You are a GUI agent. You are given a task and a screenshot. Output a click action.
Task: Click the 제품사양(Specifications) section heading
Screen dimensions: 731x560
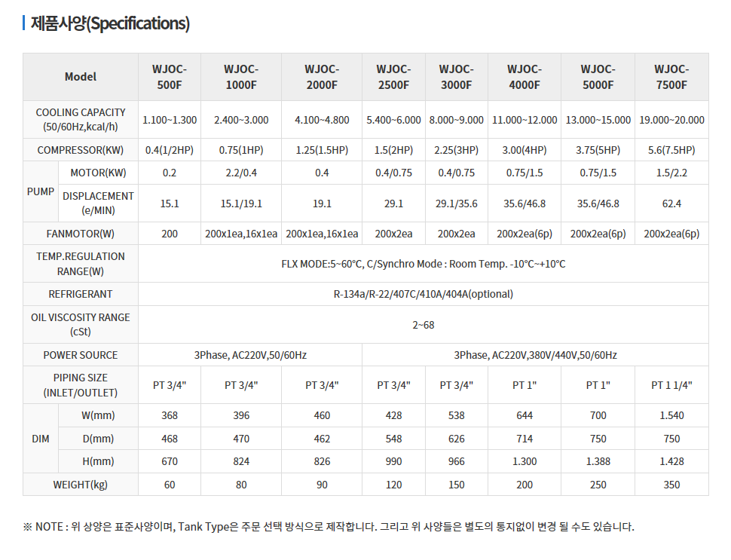click(110, 24)
